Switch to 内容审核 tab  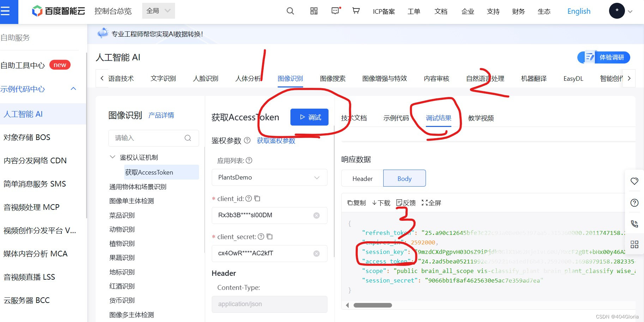coord(437,78)
